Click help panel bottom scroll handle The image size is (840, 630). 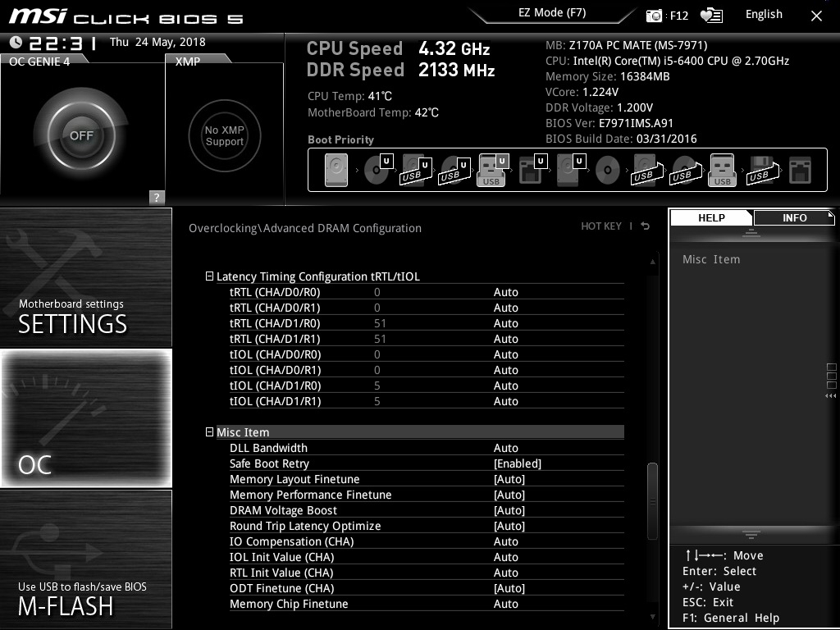pyautogui.click(x=751, y=534)
